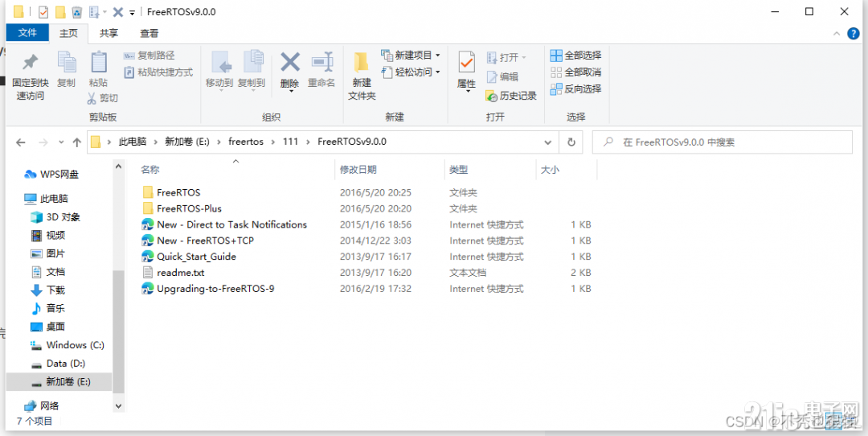868x436 pixels.
Task: Choose 反向选择 invert selection
Action: point(575,88)
